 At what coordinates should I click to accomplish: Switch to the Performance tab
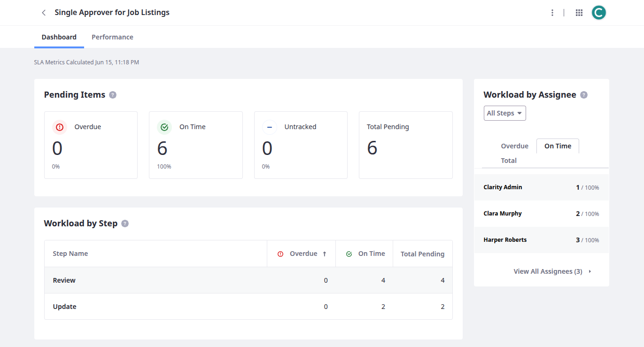click(x=112, y=37)
